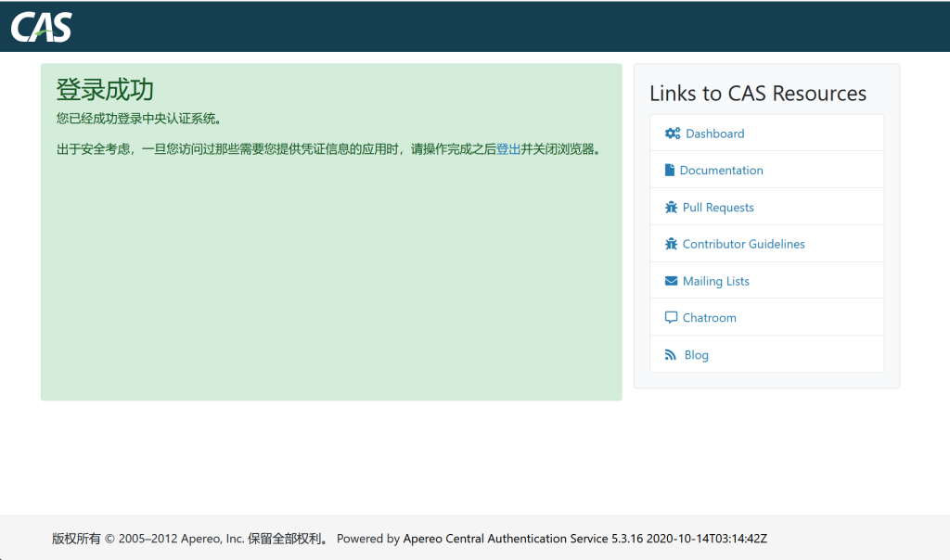
Task: Click the bug icon beside Contributor Guidelines
Action: pyautogui.click(x=672, y=244)
